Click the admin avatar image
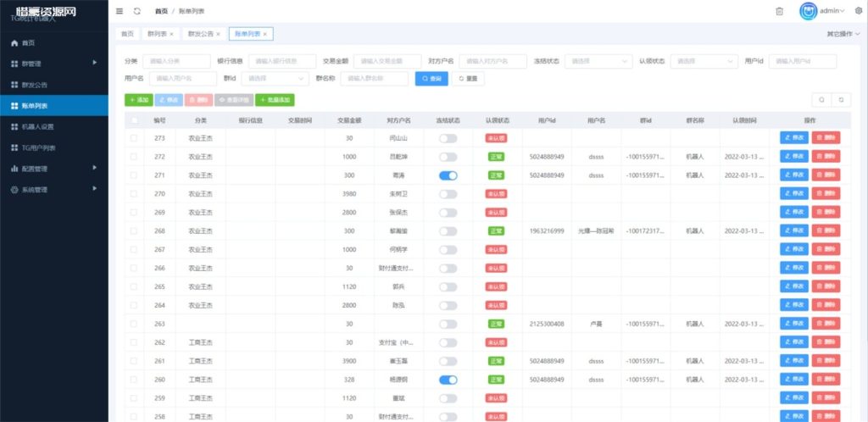The height and width of the screenshot is (422, 868). point(808,11)
